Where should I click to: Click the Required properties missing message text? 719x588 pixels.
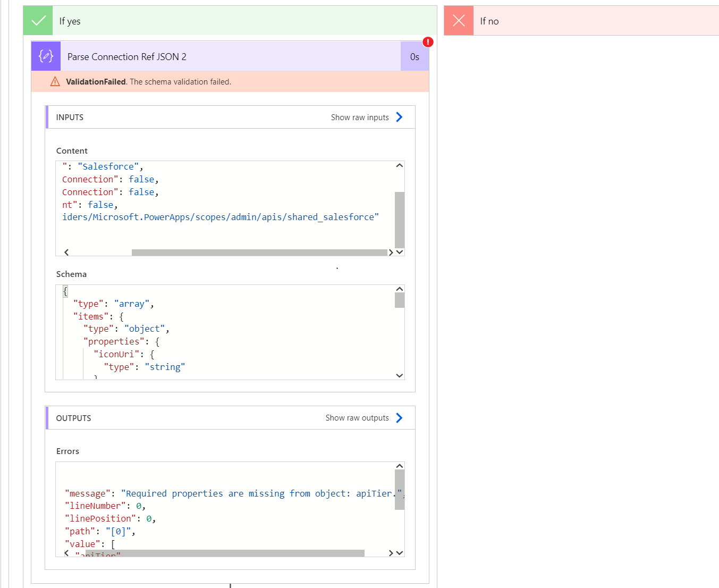pos(261,493)
